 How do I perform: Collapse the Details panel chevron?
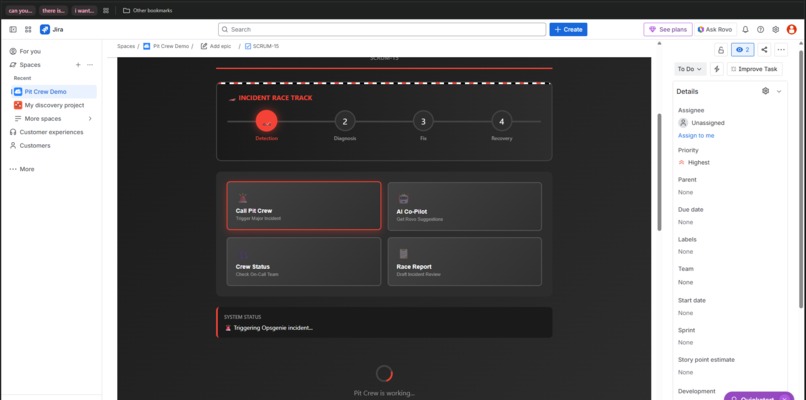(779, 91)
